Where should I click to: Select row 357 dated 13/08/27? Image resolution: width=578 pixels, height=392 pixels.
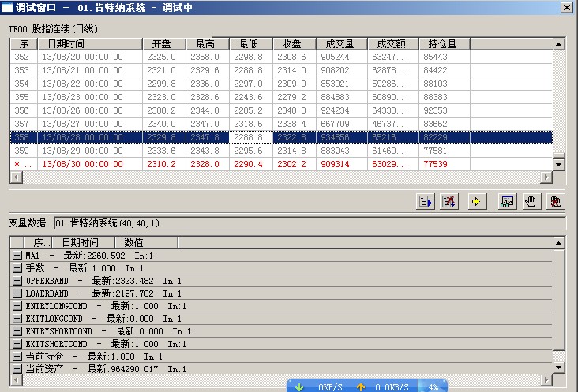[281, 124]
